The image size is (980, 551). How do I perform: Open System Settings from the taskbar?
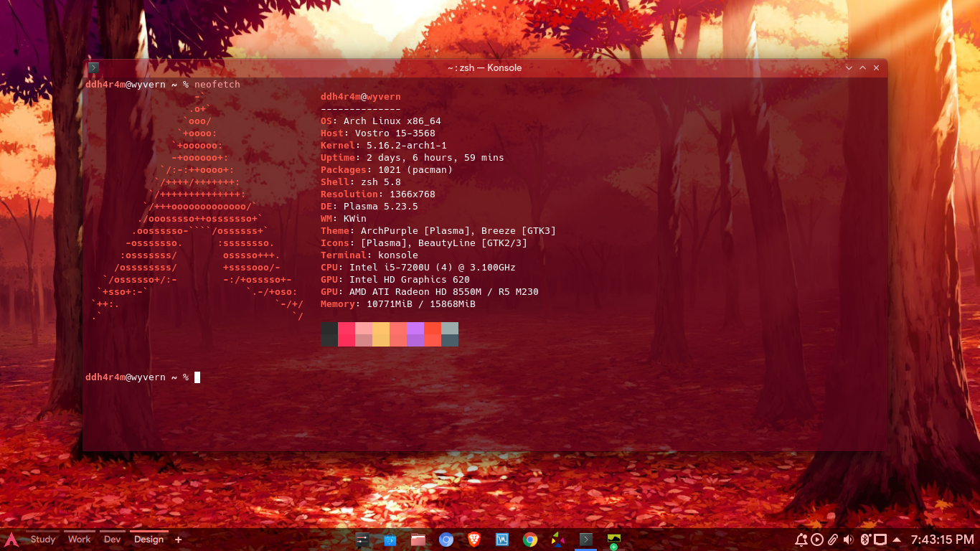362,540
